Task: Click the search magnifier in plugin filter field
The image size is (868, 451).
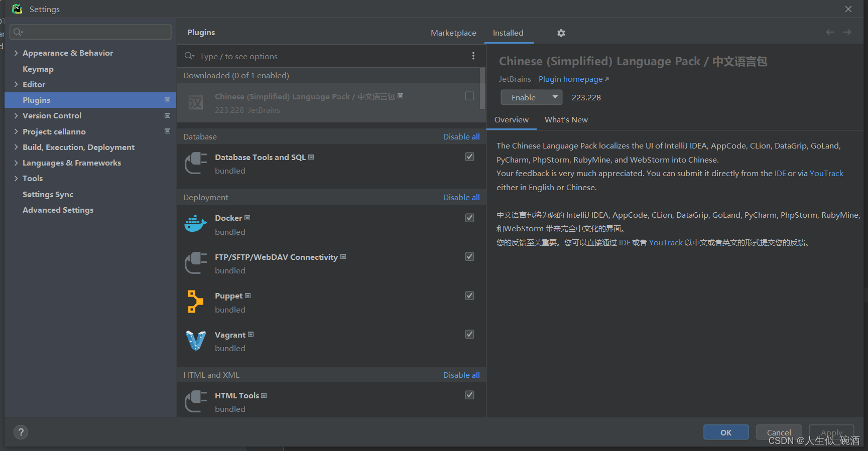Action: (189, 56)
